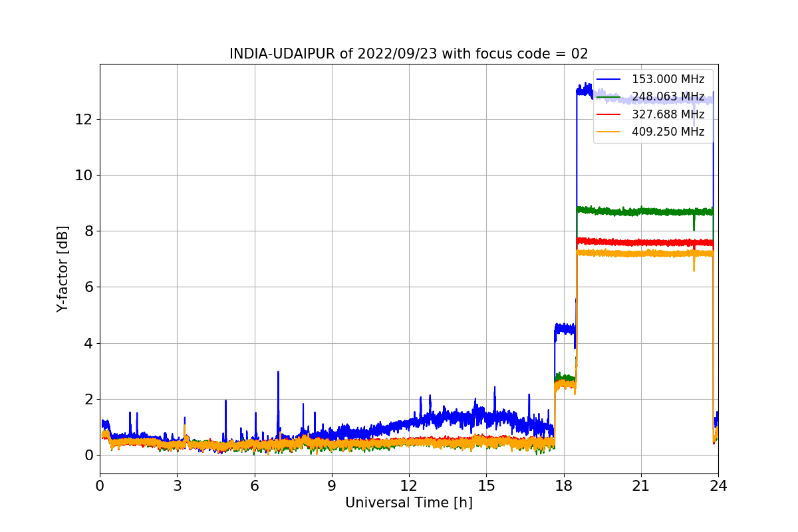Image resolution: width=798 pixels, height=532 pixels.
Task: Click x-axis tick label 6
Action: (254, 485)
